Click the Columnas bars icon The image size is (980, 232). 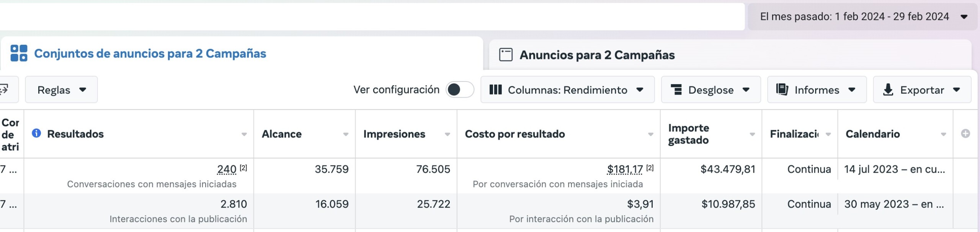pyautogui.click(x=495, y=90)
